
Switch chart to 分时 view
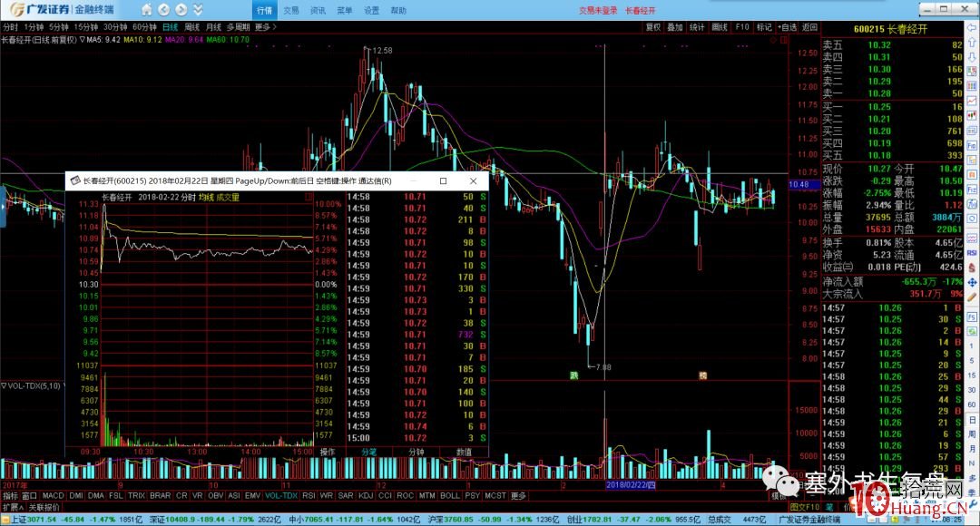11,27
